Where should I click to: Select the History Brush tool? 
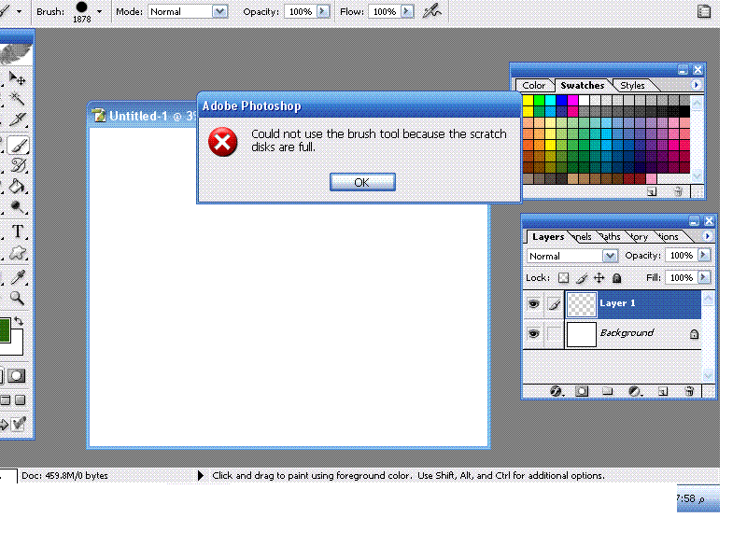(18, 166)
